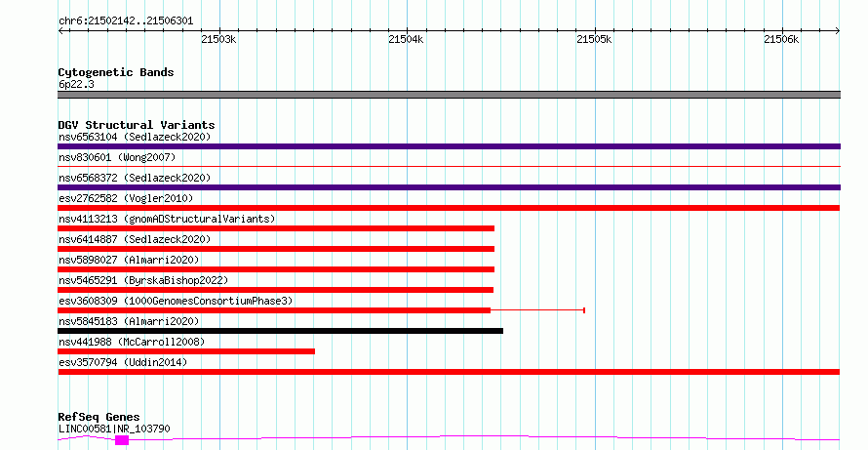Select the red bar for nsv6414887
Viewport: 868px width, 450px height.
point(276,249)
